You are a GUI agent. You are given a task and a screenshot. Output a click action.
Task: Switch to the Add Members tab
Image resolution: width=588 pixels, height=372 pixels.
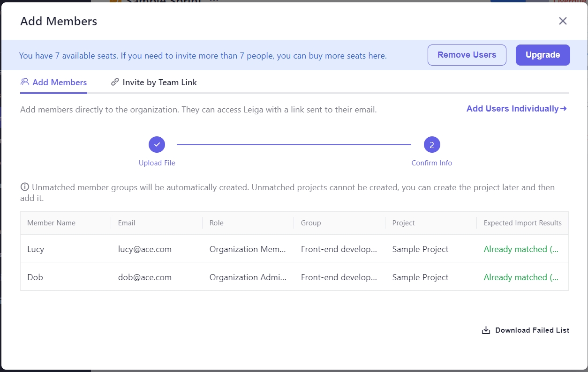tap(59, 82)
